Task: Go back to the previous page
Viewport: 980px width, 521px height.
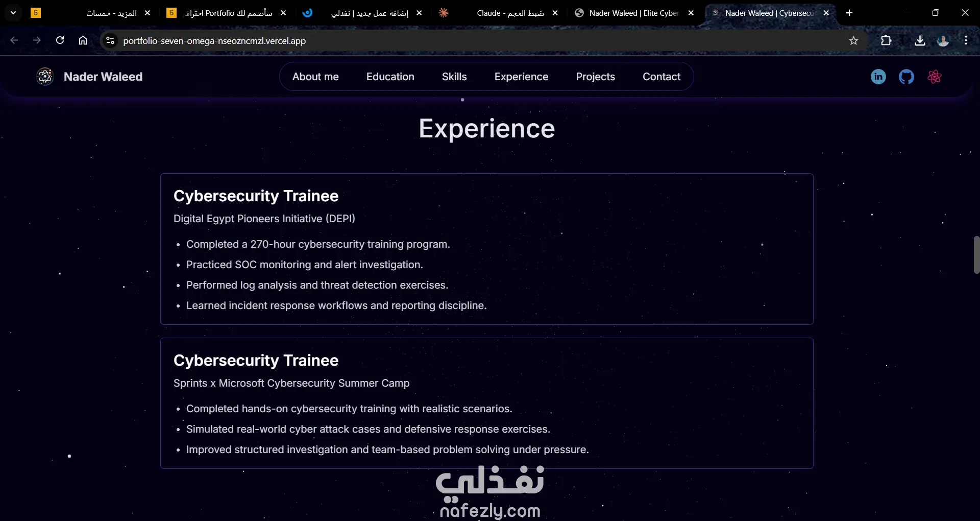Action: 14,40
